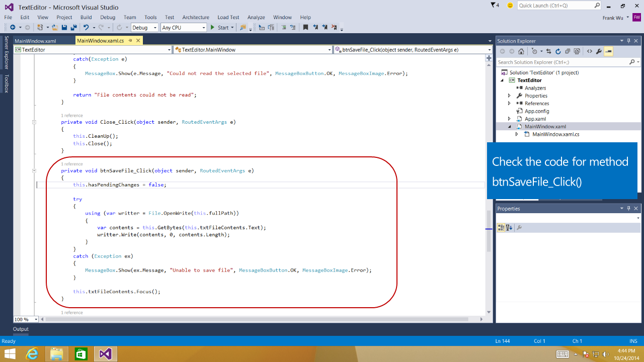The height and width of the screenshot is (362, 644).
Task: Click the View Code icon in Solution Explorer
Action: [x=589, y=51]
